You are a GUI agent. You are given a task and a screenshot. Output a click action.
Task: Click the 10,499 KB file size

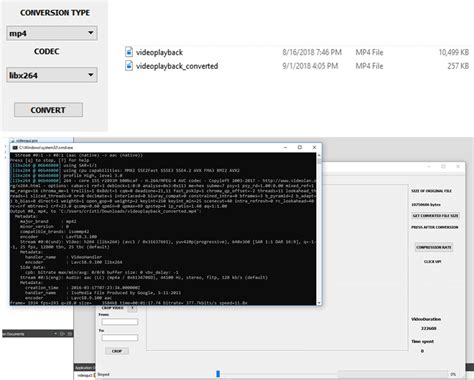[454, 52]
